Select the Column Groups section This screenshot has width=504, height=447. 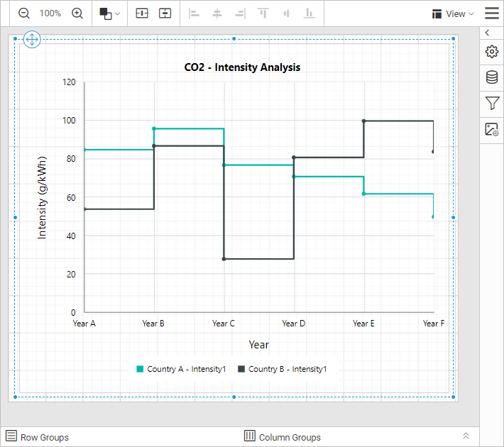click(283, 437)
